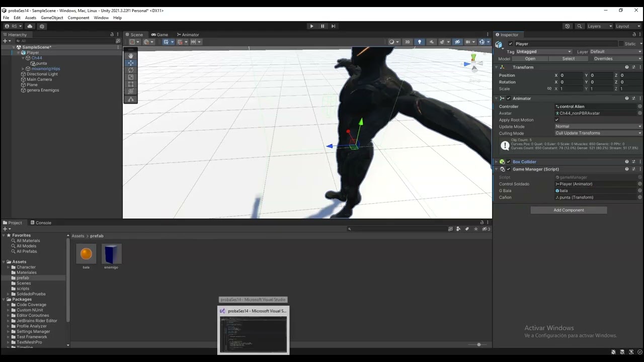Image resolution: width=644 pixels, height=362 pixels.
Task: Open the scene draw mode dropdown
Action: [x=393, y=42]
